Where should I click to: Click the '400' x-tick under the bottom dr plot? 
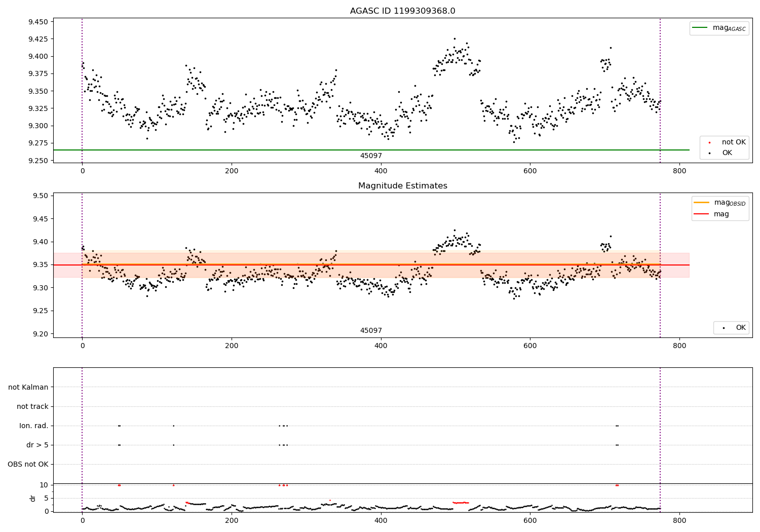[x=381, y=520]
